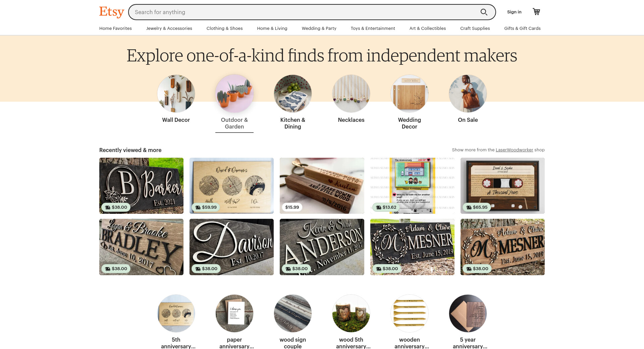Open the $65.95 cassette tape listing

click(502, 186)
